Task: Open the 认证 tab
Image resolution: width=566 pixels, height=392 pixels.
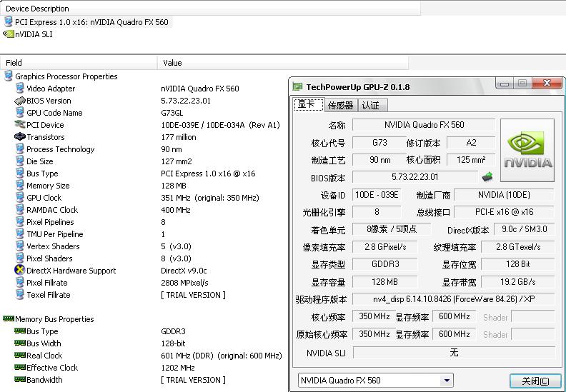Action: click(372, 105)
